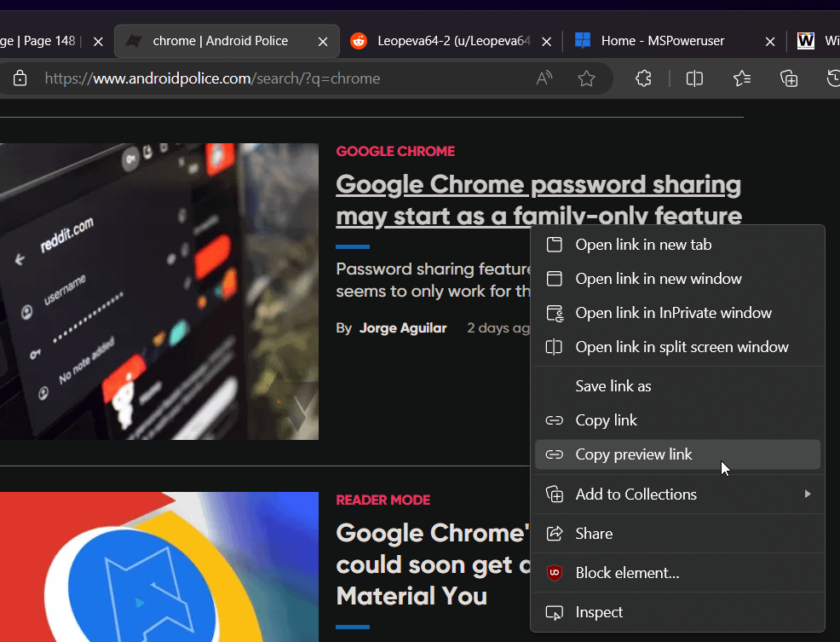Screen dimensions: 840x642
Task: Open the READER MODE category link
Action: pyautogui.click(x=383, y=500)
